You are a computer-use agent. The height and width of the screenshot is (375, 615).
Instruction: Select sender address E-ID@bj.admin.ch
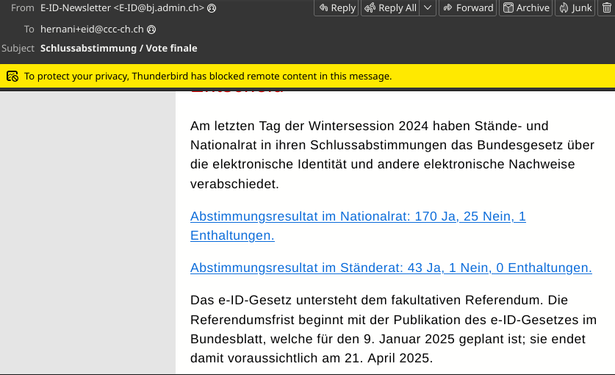tap(158, 8)
